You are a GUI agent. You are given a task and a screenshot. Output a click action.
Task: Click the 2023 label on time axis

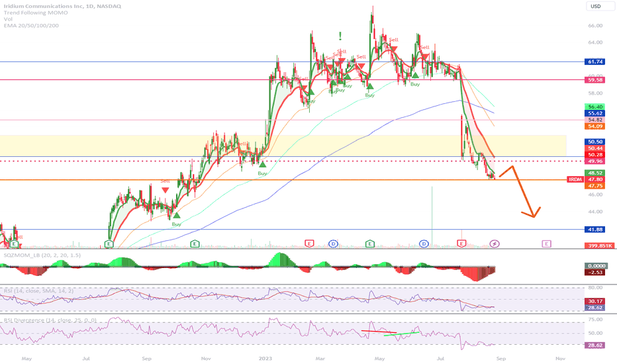[265, 359]
